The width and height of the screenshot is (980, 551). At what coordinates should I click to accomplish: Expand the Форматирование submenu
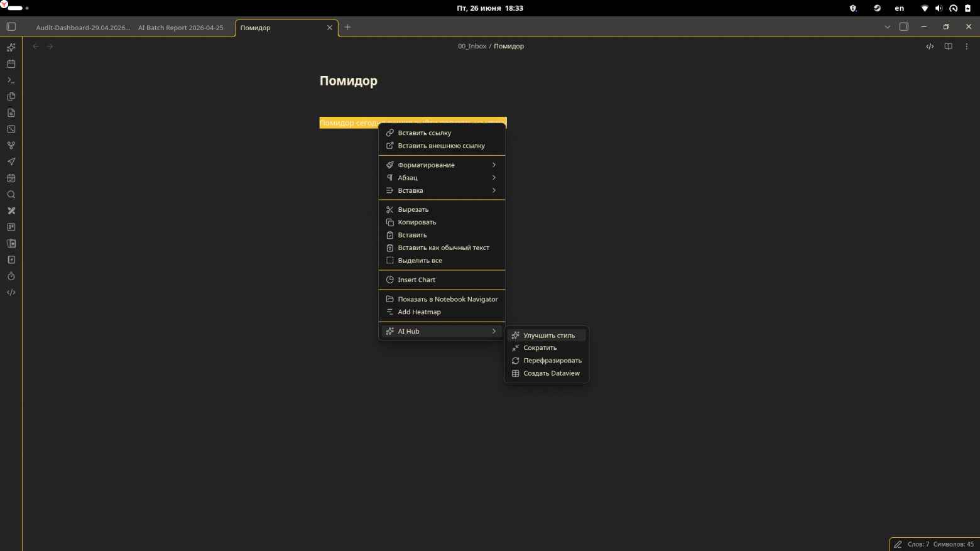pyautogui.click(x=442, y=165)
